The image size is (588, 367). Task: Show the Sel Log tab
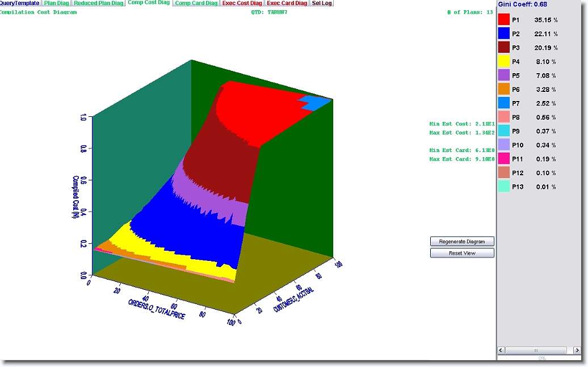click(x=322, y=3)
